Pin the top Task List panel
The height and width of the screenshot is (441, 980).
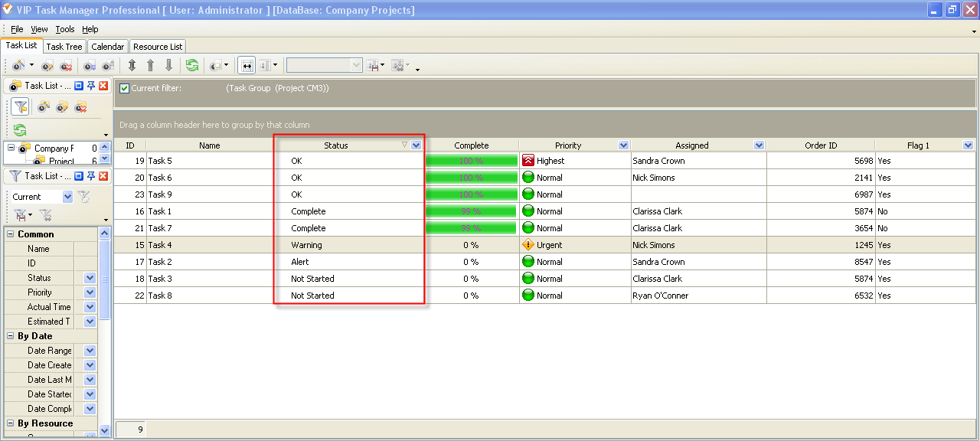91,86
